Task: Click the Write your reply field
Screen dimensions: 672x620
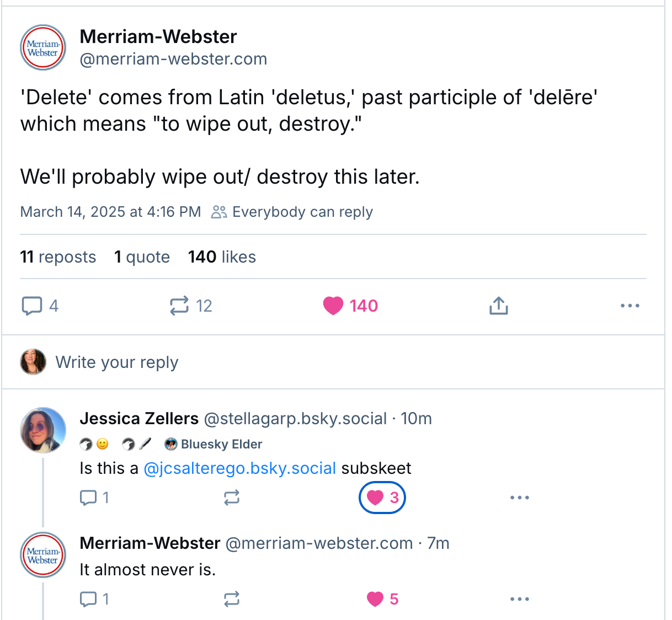Action: point(117,362)
